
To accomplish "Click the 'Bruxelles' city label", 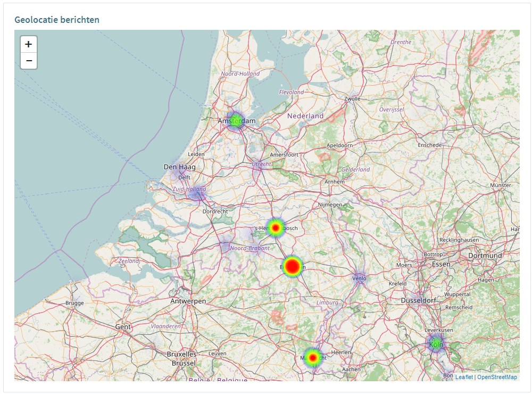I will [x=181, y=354].
